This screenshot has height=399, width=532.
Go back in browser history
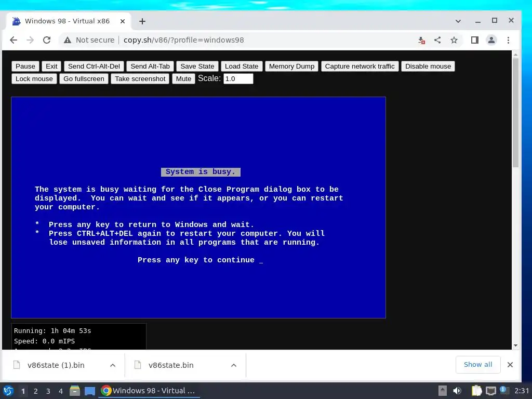[14, 40]
